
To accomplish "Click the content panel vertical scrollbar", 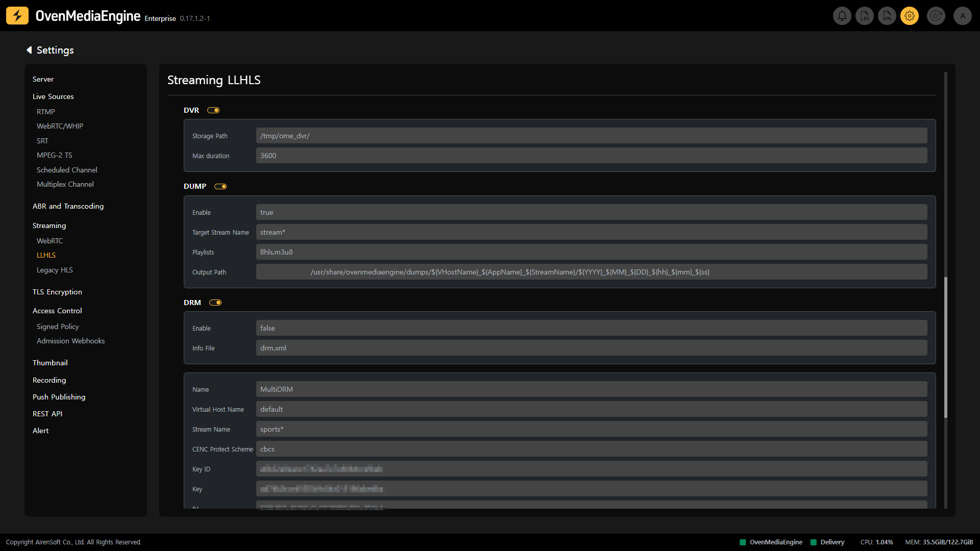I will tap(945, 347).
